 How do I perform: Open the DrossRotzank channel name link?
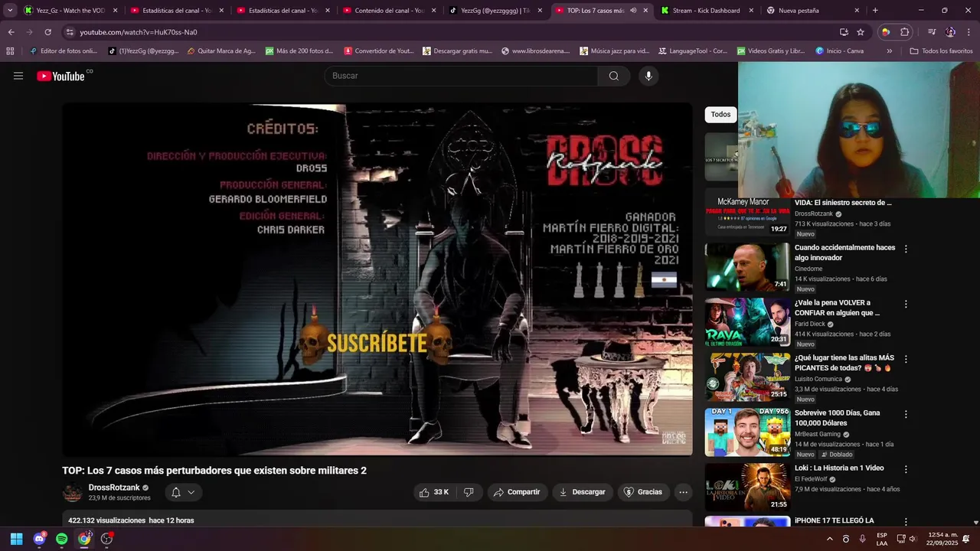point(114,487)
